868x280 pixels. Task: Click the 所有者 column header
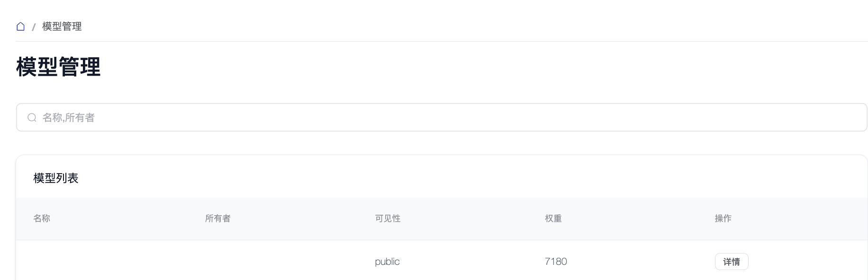(217, 219)
